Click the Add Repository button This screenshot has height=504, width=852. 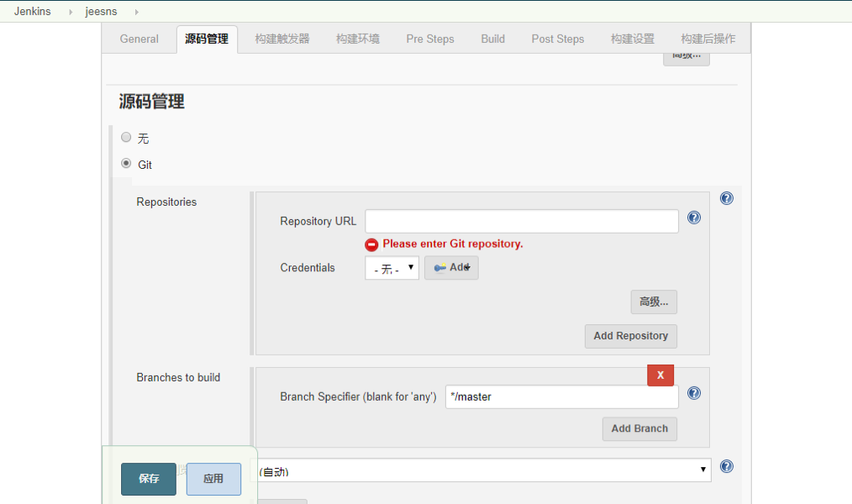click(x=631, y=336)
